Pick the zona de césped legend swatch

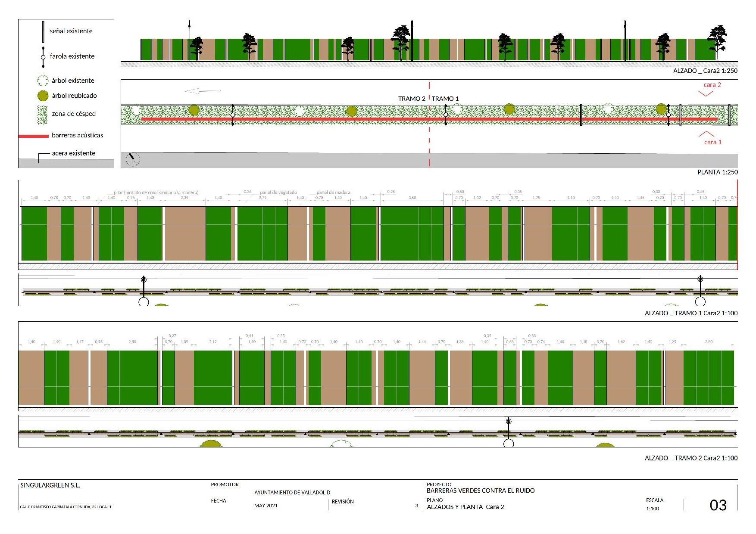(x=42, y=115)
